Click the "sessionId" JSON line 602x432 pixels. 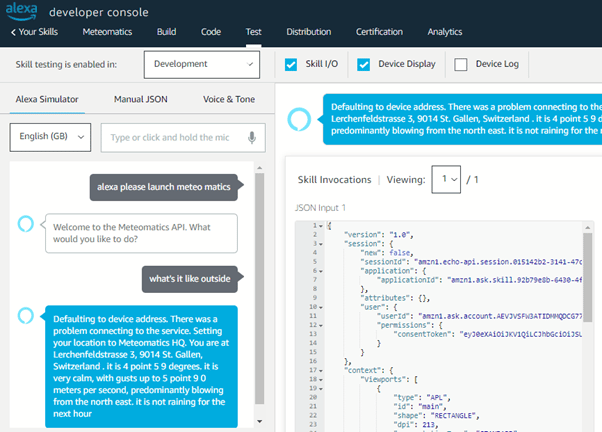(x=471, y=262)
